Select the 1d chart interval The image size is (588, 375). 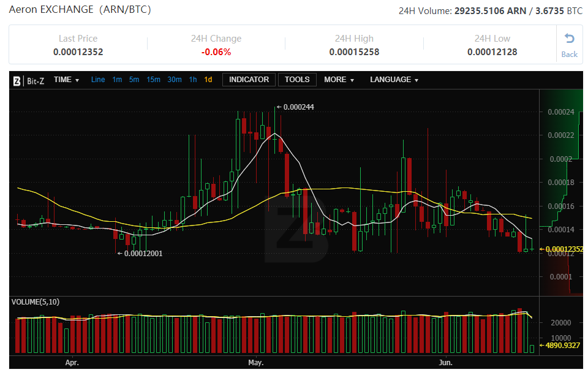[x=208, y=80]
